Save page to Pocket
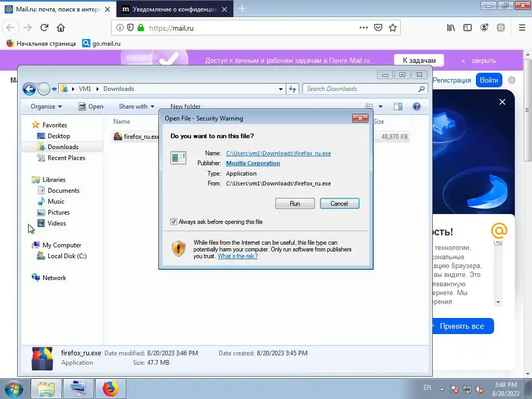This screenshot has height=399, width=532. click(378, 28)
